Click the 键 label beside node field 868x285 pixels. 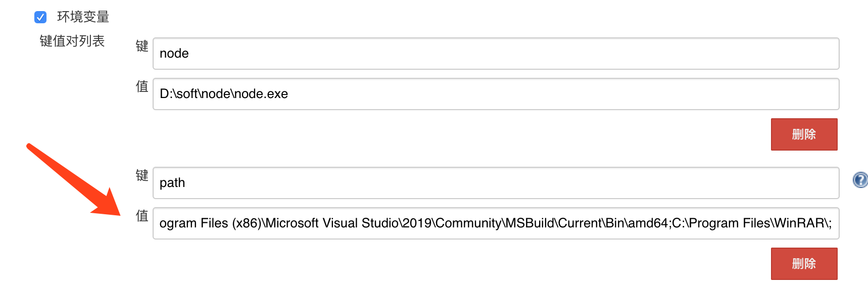coord(142,46)
